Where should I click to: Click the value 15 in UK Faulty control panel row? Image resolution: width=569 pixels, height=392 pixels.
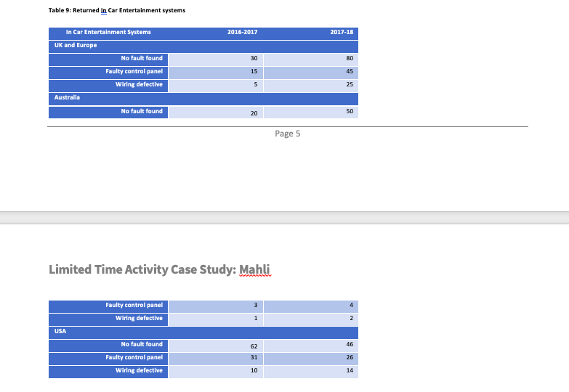pyautogui.click(x=254, y=71)
